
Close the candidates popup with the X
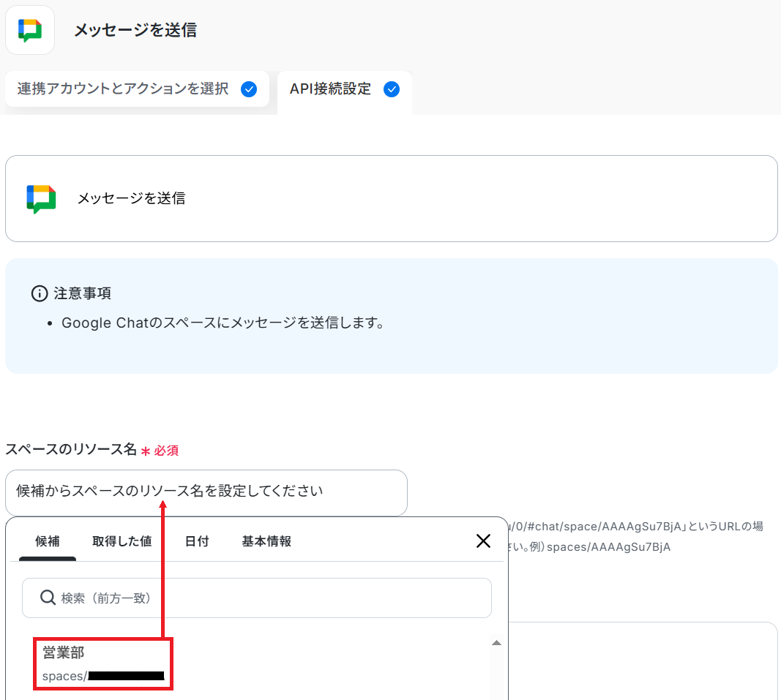point(483,541)
